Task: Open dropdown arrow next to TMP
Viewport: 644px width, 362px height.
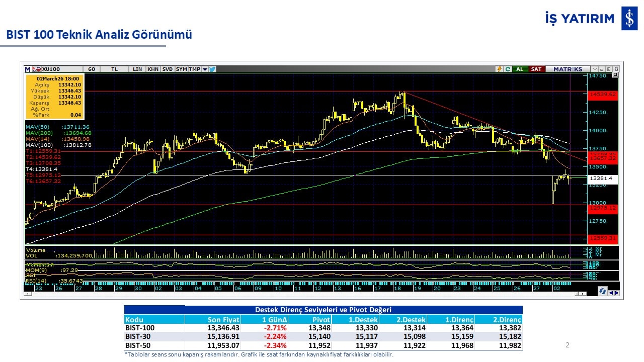Action: [x=205, y=69]
